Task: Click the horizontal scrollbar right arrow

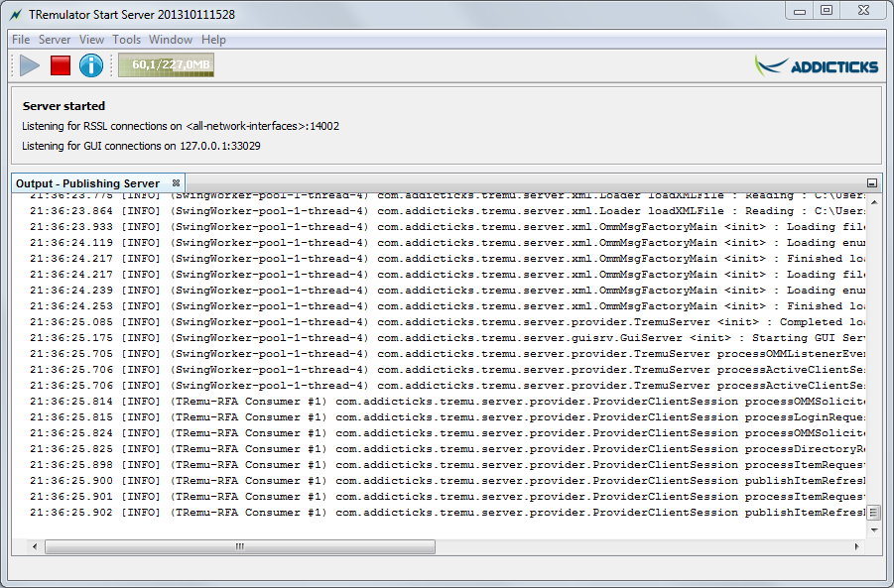Action: tap(856, 547)
